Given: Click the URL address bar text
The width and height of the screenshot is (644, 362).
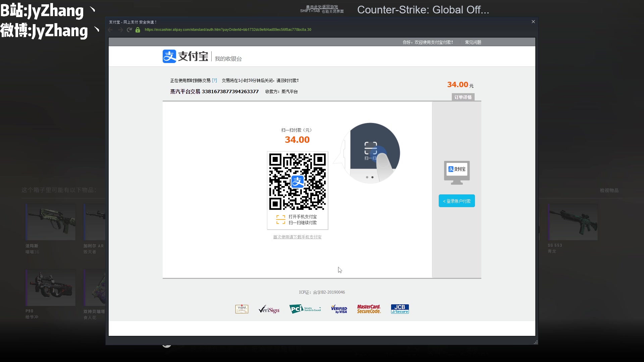Looking at the screenshot, I should coord(228,30).
